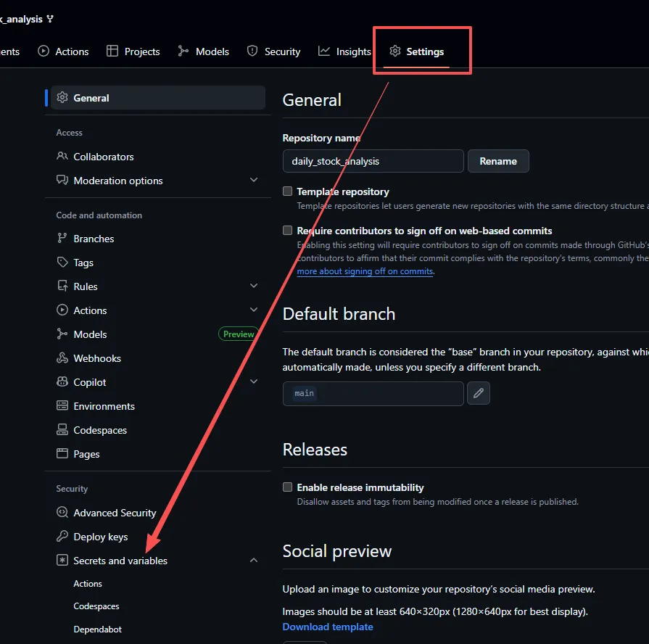Image resolution: width=649 pixels, height=644 pixels.
Task: Click the people icon beside Collaborators
Action: coord(62,157)
